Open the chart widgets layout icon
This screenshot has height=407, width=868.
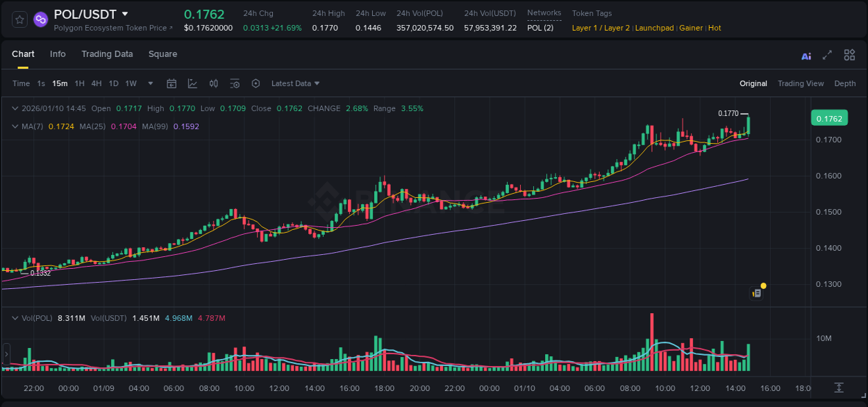point(849,54)
